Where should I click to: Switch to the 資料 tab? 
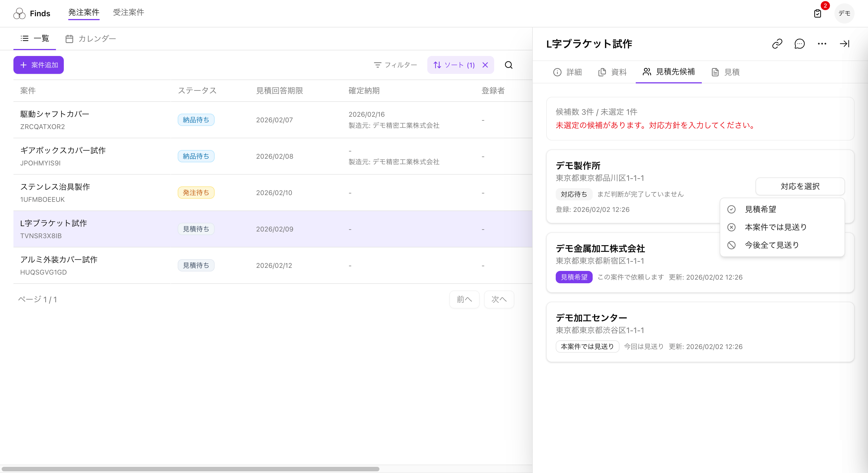[612, 72]
